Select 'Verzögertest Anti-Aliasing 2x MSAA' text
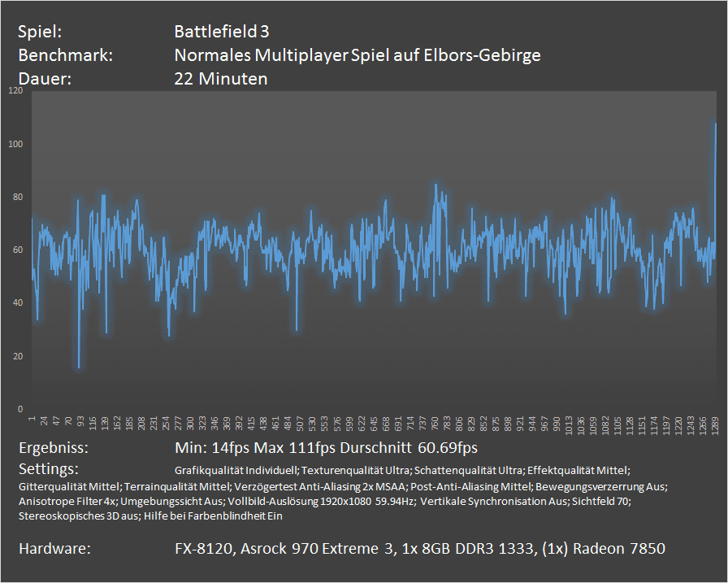728x583 pixels. pos(319,487)
